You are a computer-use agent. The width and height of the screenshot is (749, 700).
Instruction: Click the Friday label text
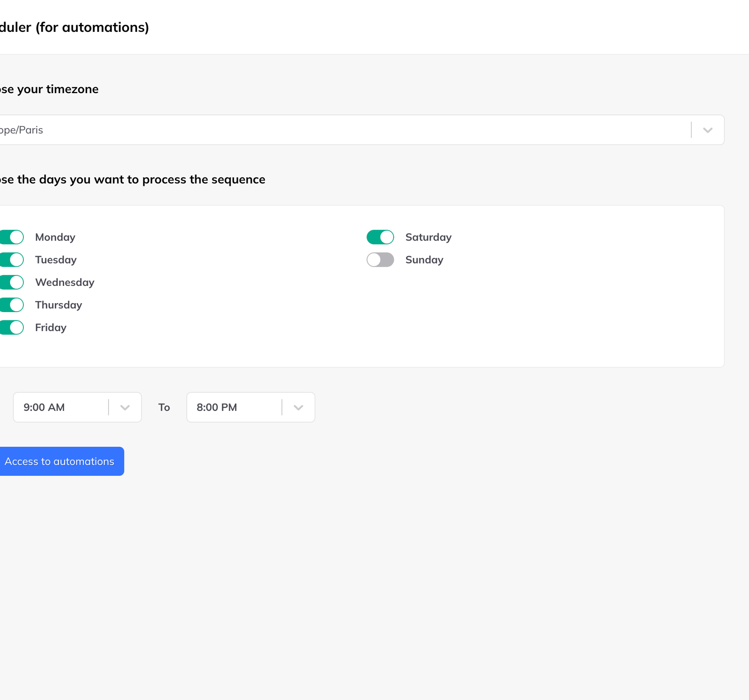click(x=51, y=328)
